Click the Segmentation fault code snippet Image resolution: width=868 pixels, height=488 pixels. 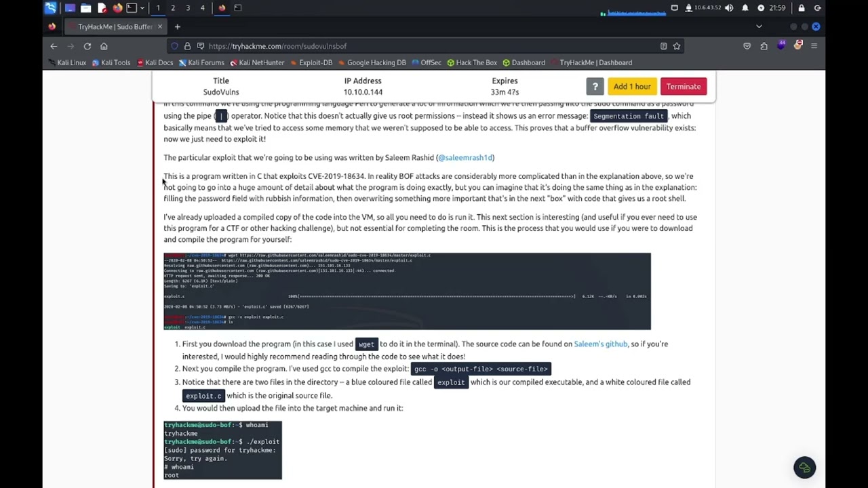629,116
